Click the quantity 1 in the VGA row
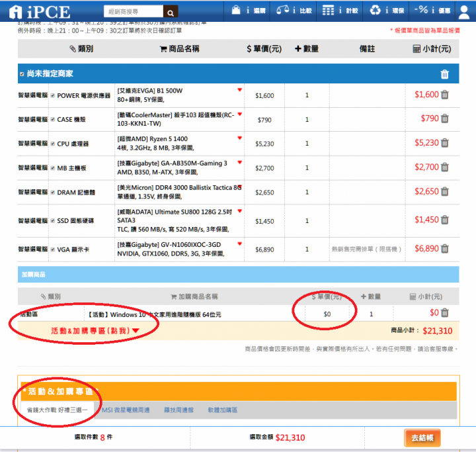This screenshot has width=476, height=452. (307, 249)
